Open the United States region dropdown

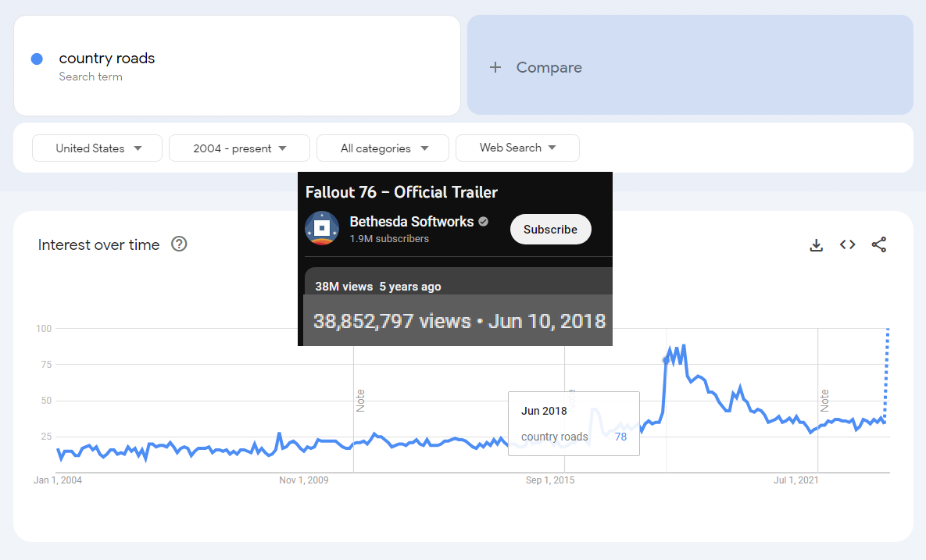click(x=98, y=148)
